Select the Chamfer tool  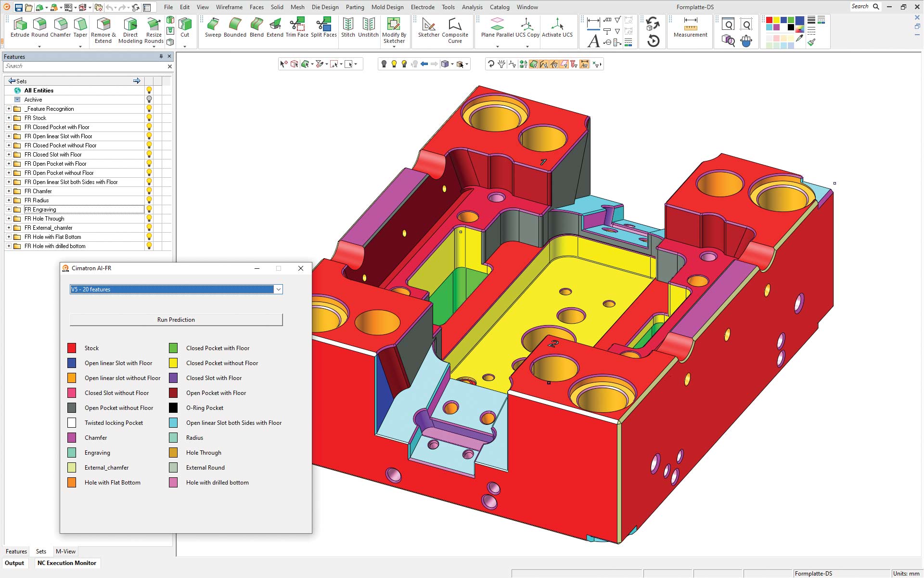point(61,27)
